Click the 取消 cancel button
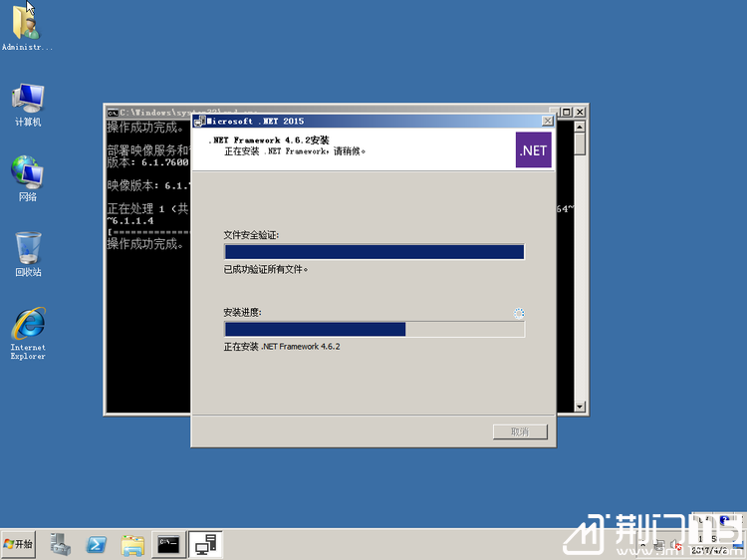This screenshot has width=747, height=560. [x=520, y=431]
